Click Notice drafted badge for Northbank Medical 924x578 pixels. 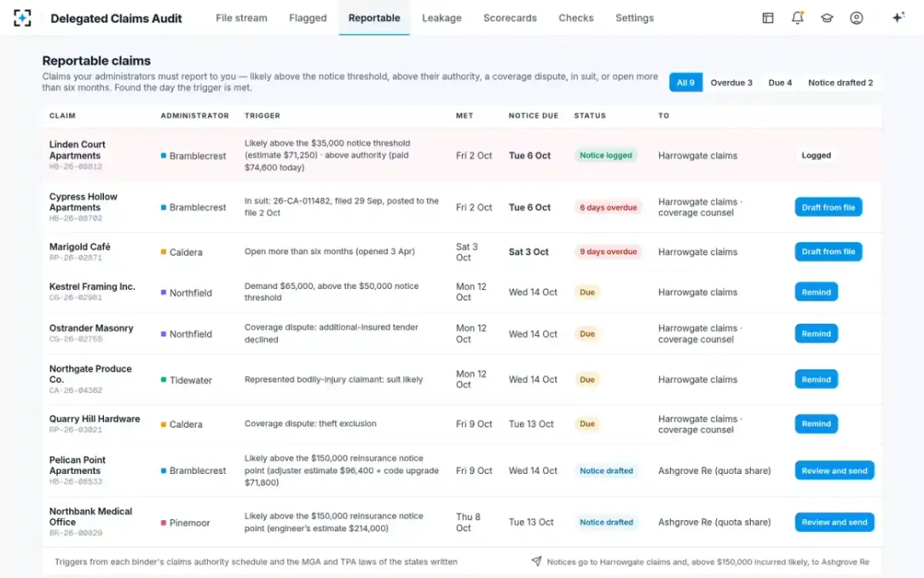coord(607,522)
